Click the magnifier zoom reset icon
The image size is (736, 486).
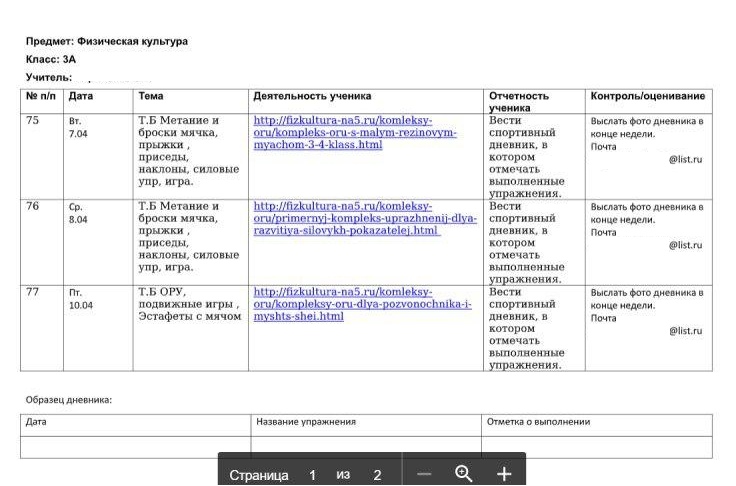click(x=463, y=474)
